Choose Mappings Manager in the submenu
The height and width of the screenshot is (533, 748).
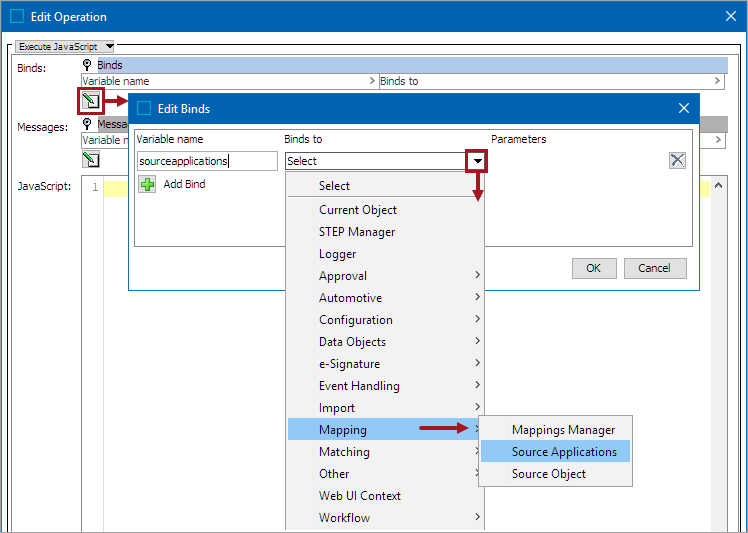point(563,430)
